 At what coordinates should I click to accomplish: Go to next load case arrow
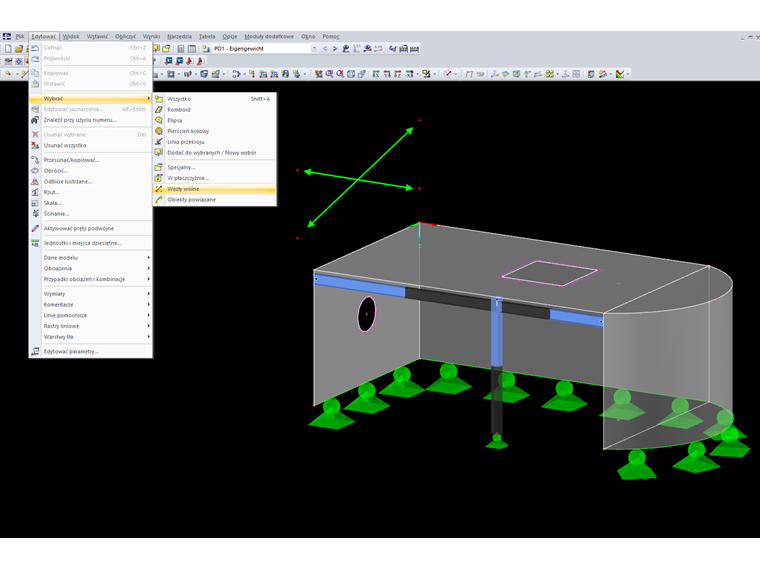pos(334,48)
